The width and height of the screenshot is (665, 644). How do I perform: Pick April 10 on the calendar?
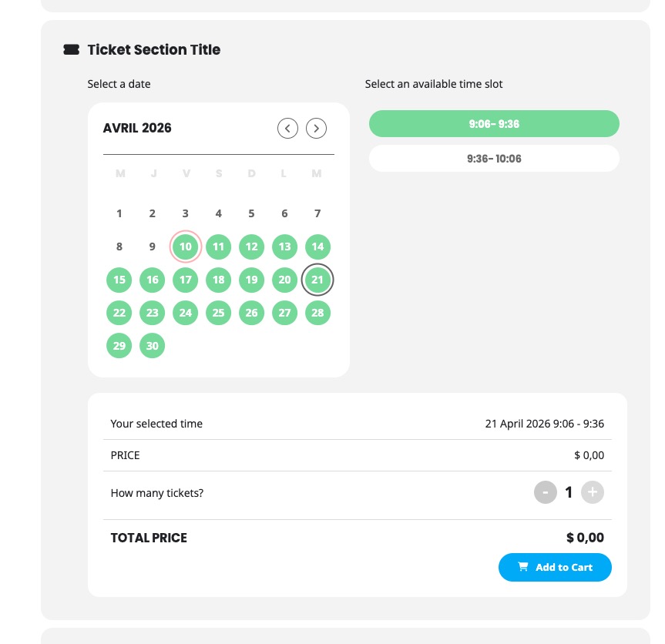click(186, 247)
